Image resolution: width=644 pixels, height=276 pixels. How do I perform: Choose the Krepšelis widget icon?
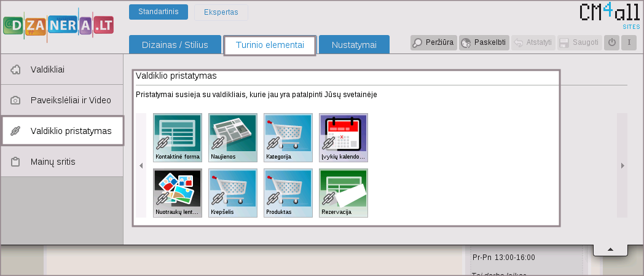click(x=232, y=192)
